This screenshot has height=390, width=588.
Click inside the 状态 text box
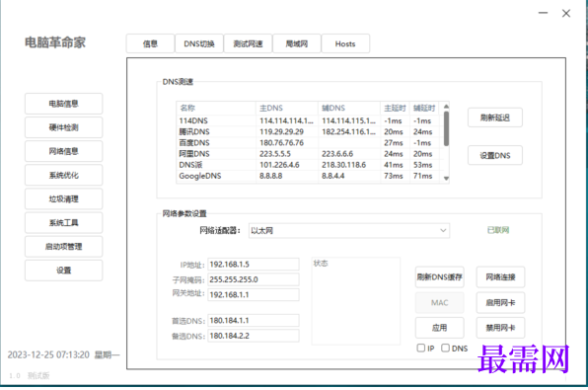pyautogui.click(x=356, y=301)
